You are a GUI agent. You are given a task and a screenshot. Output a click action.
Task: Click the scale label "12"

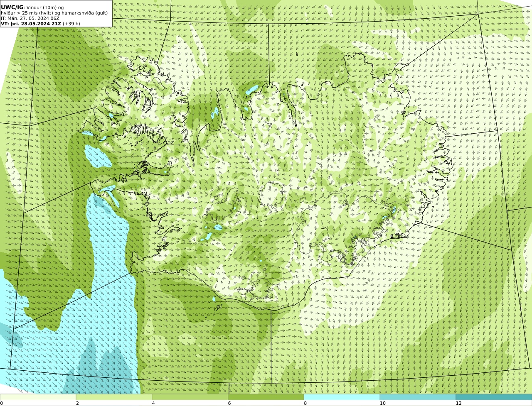click(458, 403)
